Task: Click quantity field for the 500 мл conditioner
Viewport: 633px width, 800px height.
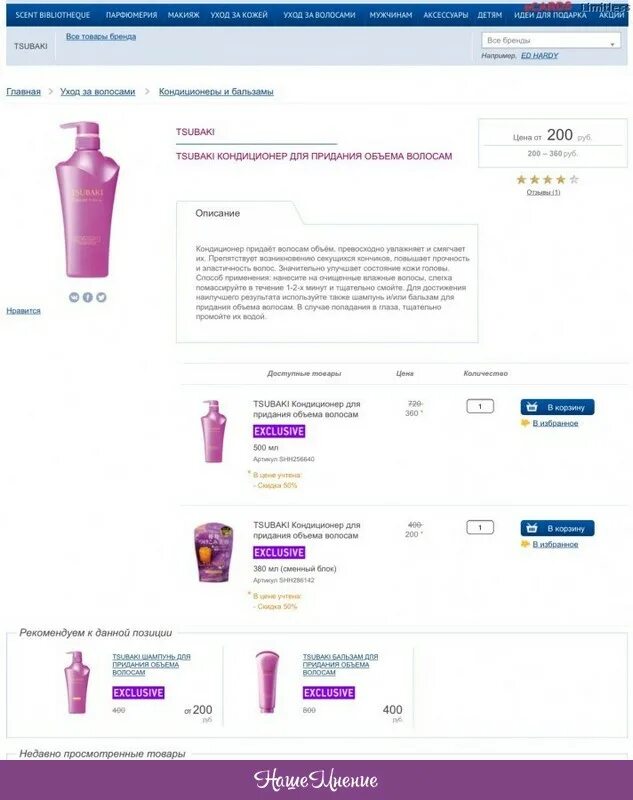Action: tap(480, 406)
